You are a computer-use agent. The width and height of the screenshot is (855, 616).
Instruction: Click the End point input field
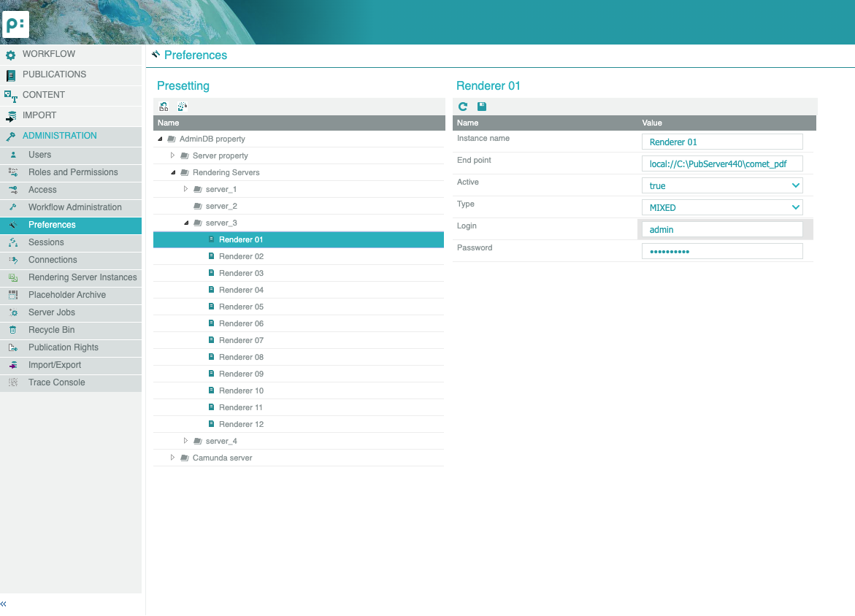click(721, 163)
